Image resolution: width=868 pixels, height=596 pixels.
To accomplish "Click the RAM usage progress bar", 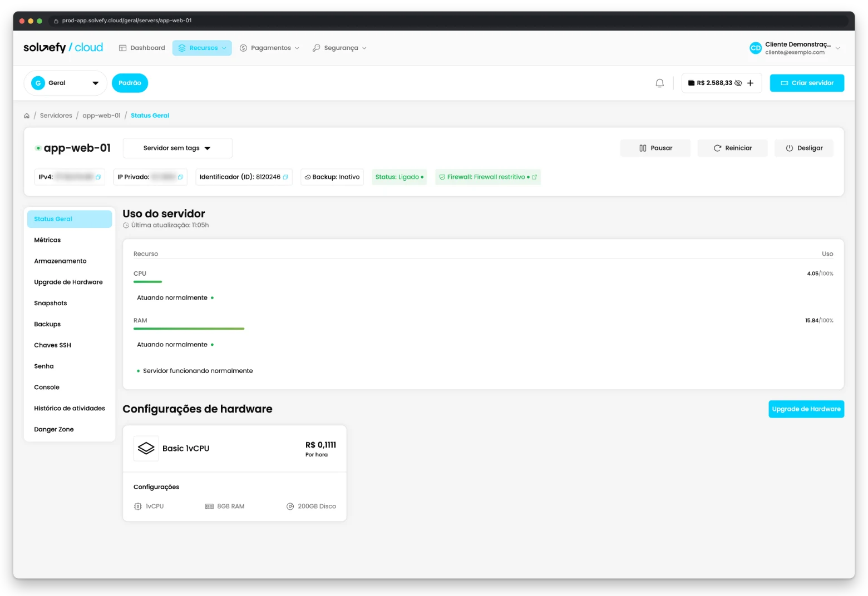I will click(189, 329).
